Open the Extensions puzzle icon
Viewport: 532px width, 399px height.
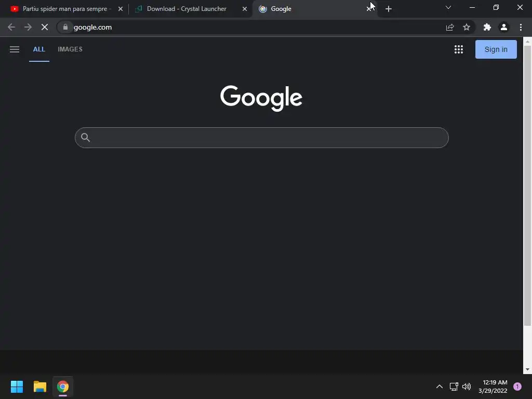(x=487, y=27)
